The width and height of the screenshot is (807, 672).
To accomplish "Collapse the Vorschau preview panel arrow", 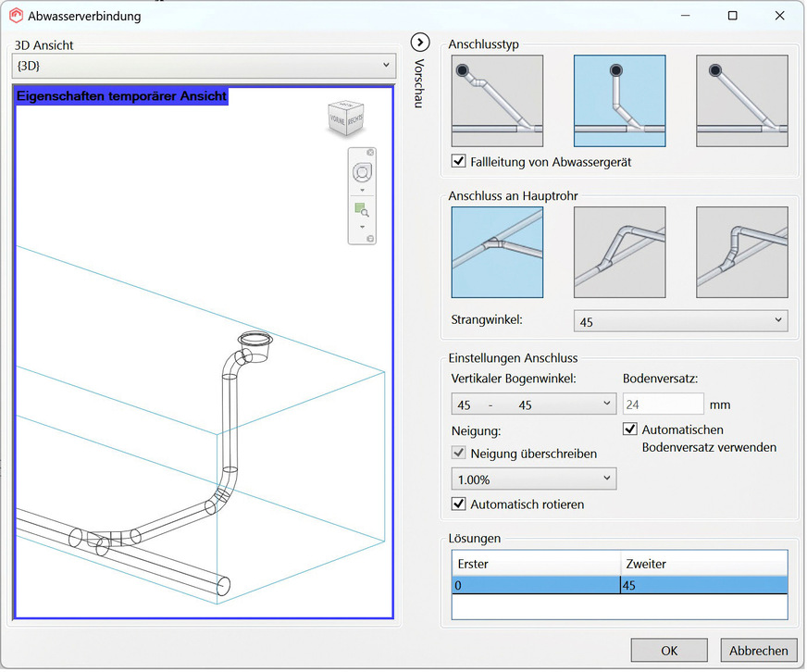I will tap(420, 42).
